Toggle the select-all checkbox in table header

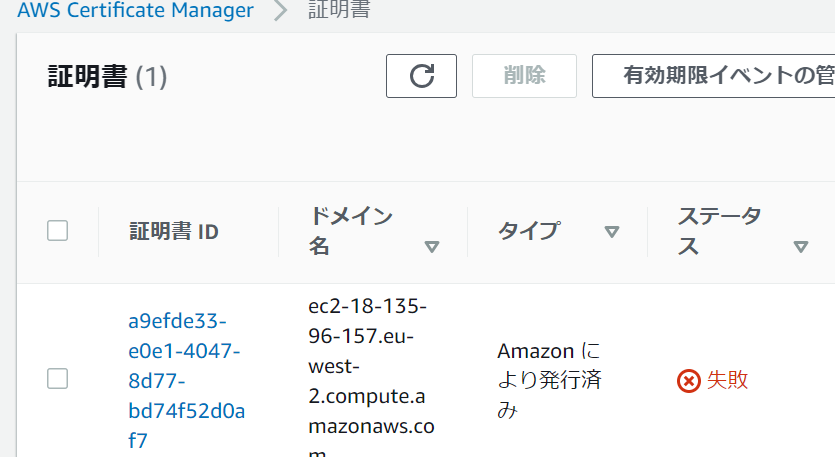pos(58,231)
